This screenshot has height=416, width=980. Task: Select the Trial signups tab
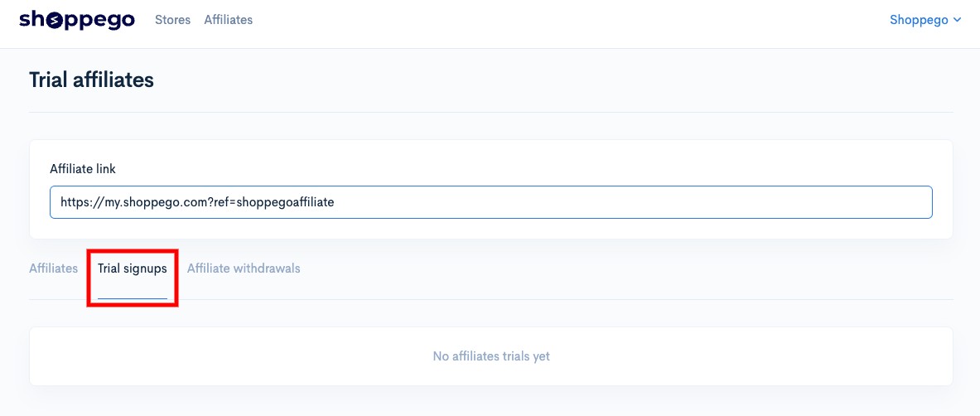tap(133, 268)
